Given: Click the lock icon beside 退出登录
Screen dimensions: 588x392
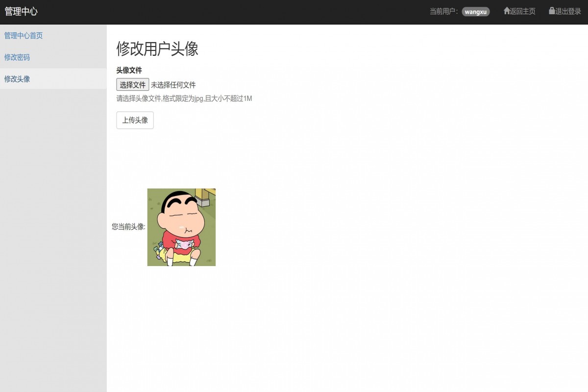Looking at the screenshot, I should (x=552, y=11).
